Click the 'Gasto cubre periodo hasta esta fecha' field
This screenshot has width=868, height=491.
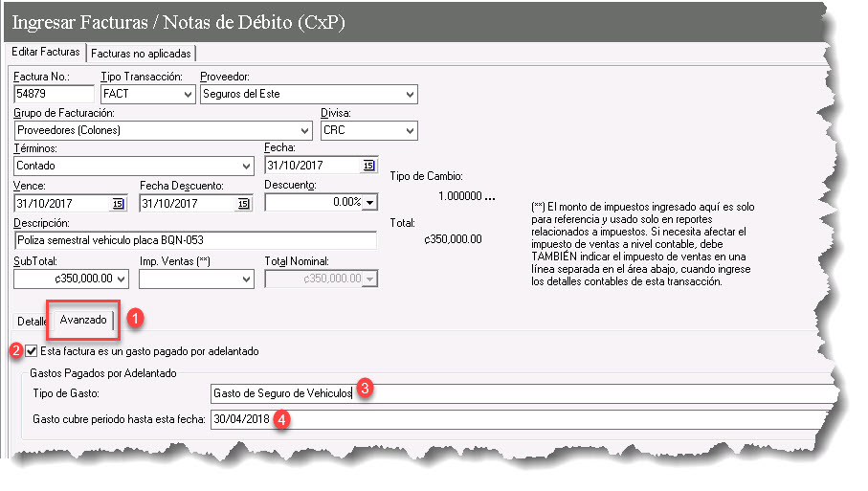(x=521, y=419)
